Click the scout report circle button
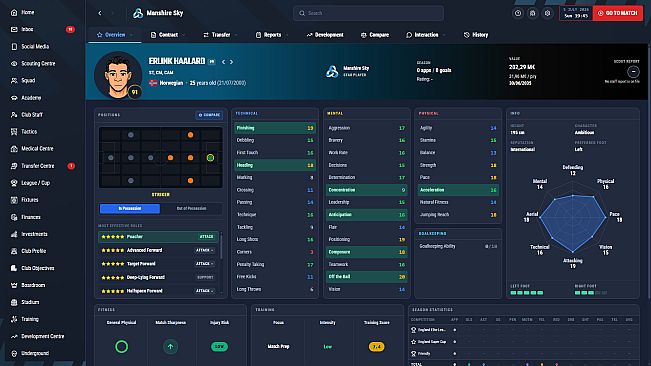 [633, 72]
